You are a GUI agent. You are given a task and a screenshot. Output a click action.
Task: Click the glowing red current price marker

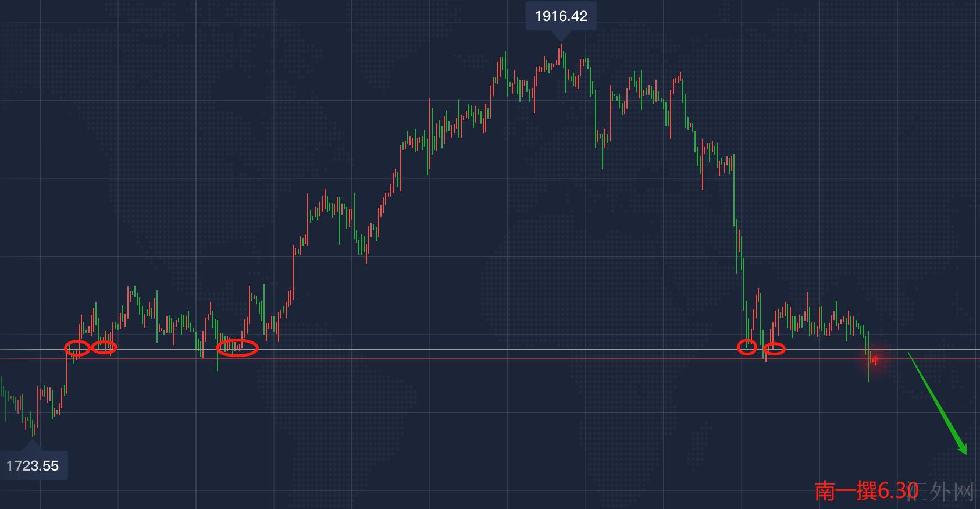[x=875, y=359]
